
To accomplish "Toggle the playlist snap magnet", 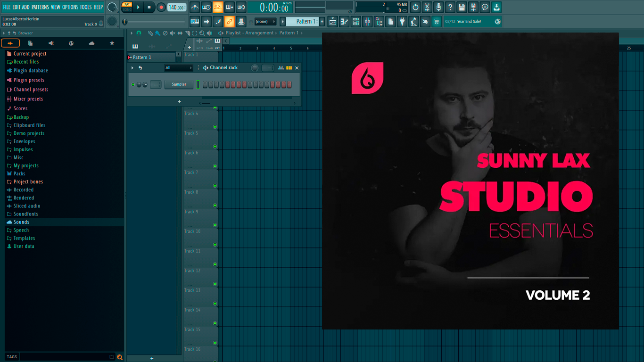I will click(139, 33).
